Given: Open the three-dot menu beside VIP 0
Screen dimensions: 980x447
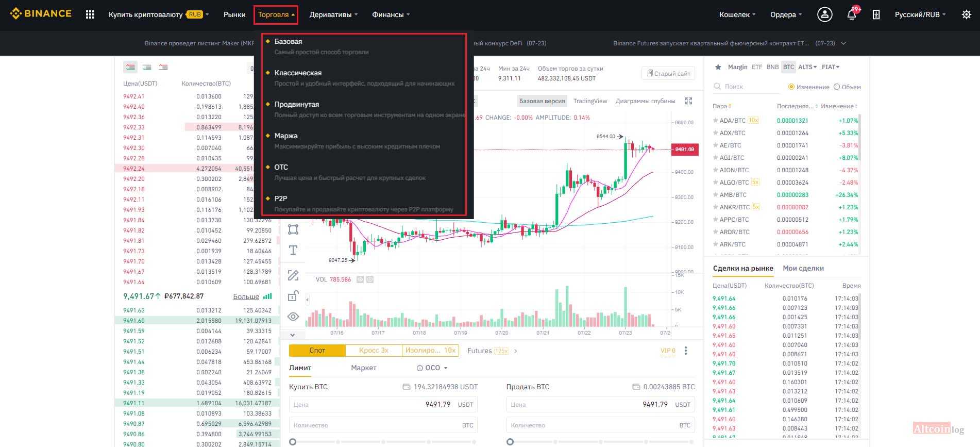Looking at the screenshot, I should [x=686, y=351].
